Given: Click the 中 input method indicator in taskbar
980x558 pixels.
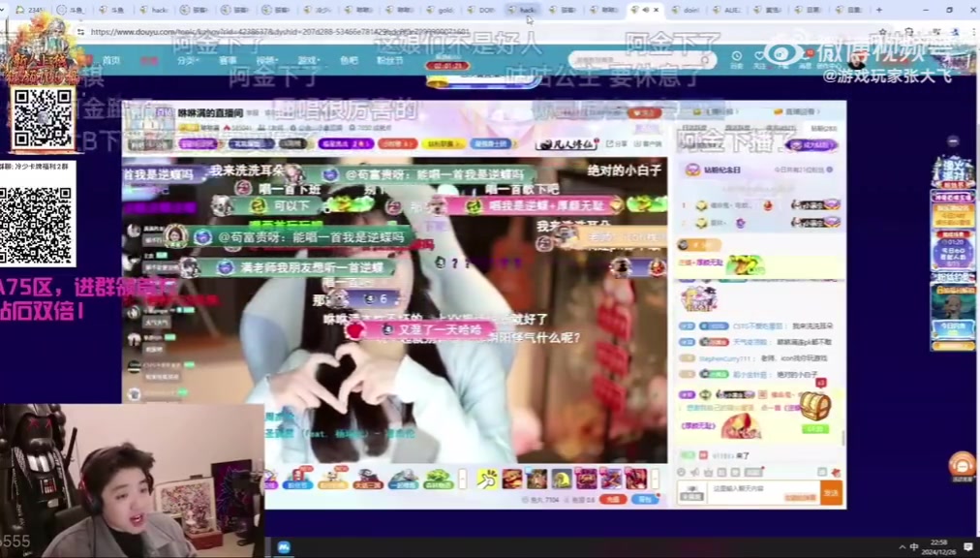Looking at the screenshot, I should (914, 547).
